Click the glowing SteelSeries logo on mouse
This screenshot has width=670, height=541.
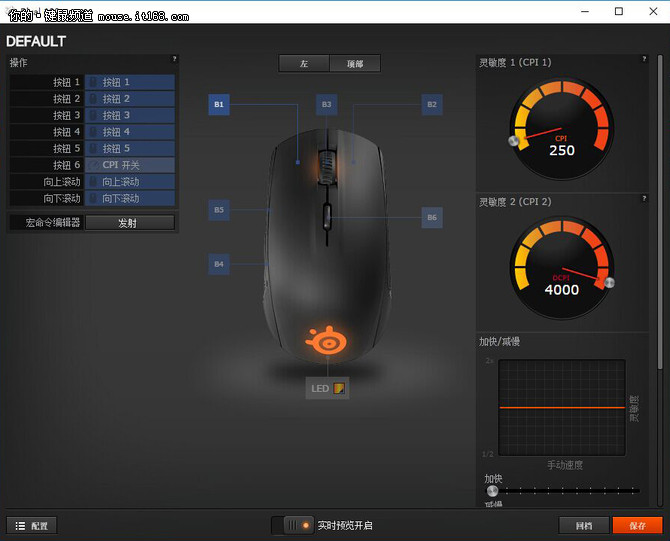326,341
